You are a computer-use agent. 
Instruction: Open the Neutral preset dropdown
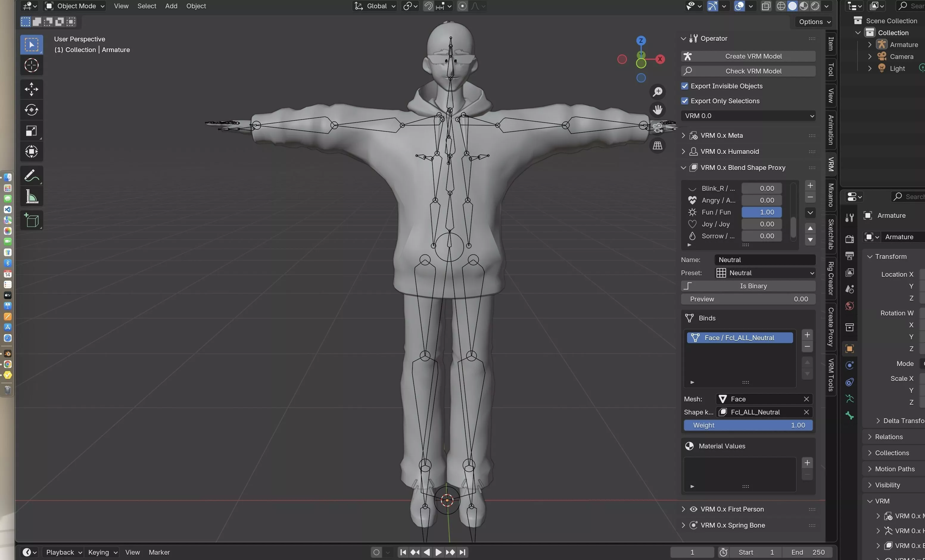coord(765,273)
